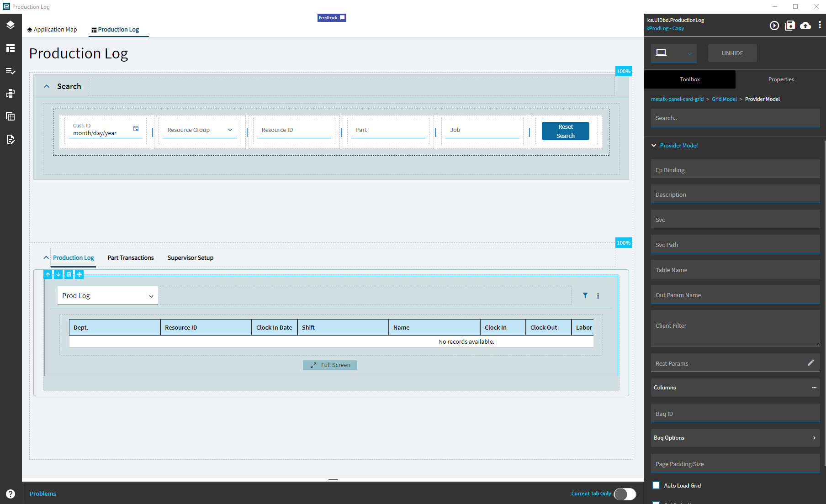
Task: Click the Page Padding Size field
Action: pyautogui.click(x=735, y=463)
